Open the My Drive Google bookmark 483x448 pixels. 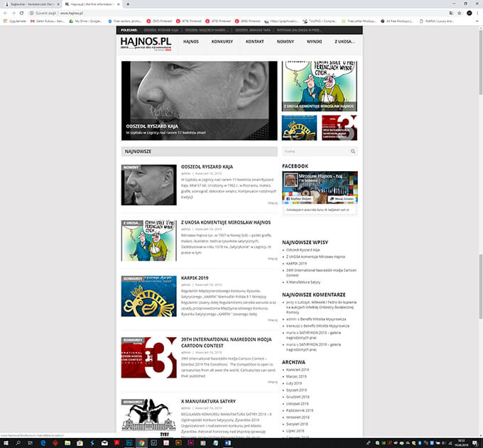tap(85, 21)
